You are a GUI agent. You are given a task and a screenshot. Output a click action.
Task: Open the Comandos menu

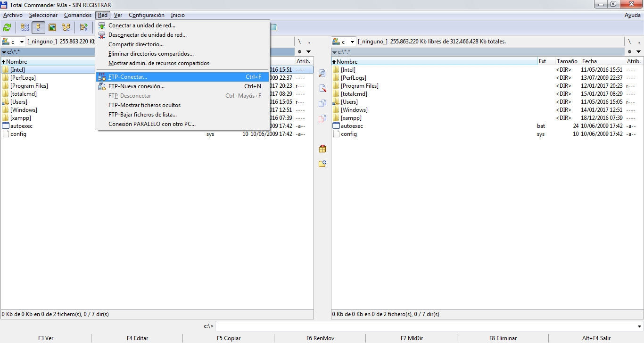tap(78, 15)
